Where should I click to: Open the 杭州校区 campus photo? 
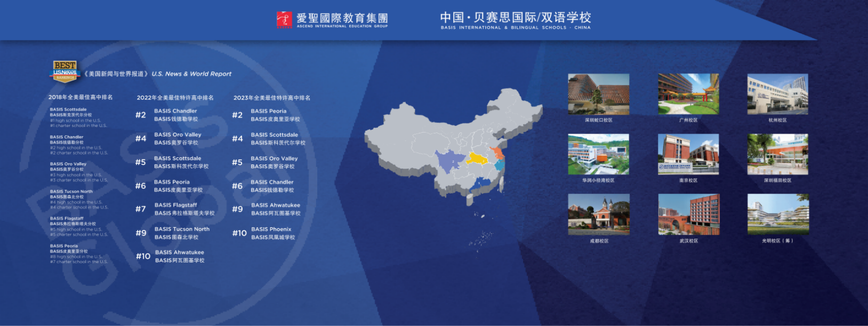point(778,94)
